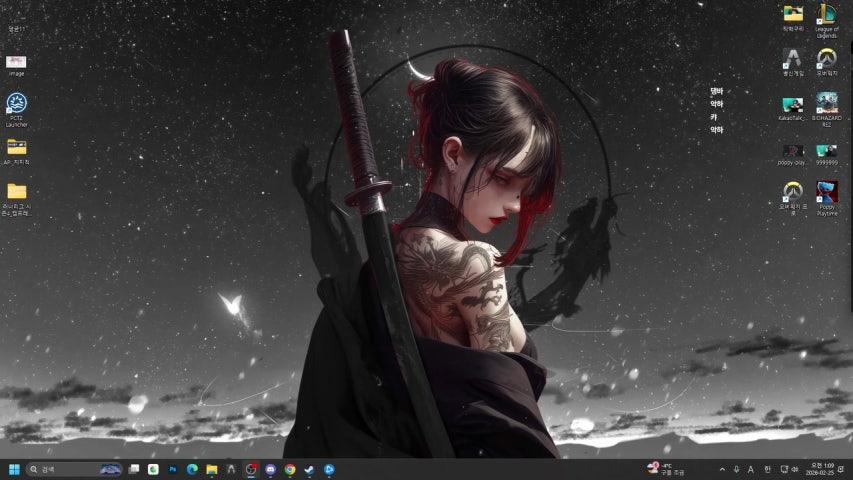Viewport: 853px width, 480px height.
Task: Toggle the 'A' input mode indicator
Action: [x=751, y=469]
